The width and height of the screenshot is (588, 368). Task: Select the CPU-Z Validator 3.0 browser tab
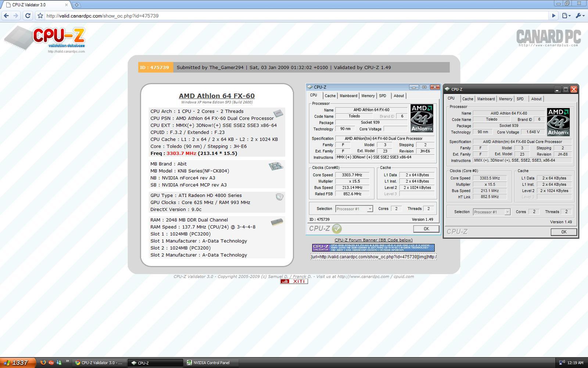(x=37, y=5)
